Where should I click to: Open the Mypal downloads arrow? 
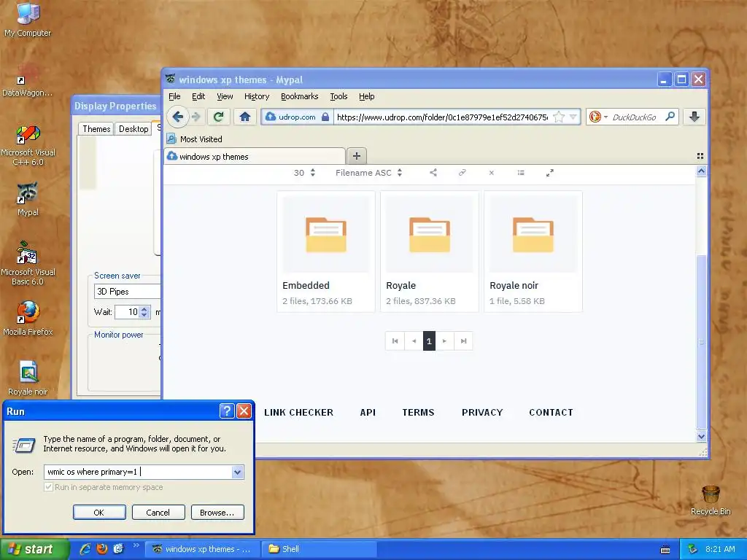[x=694, y=117]
